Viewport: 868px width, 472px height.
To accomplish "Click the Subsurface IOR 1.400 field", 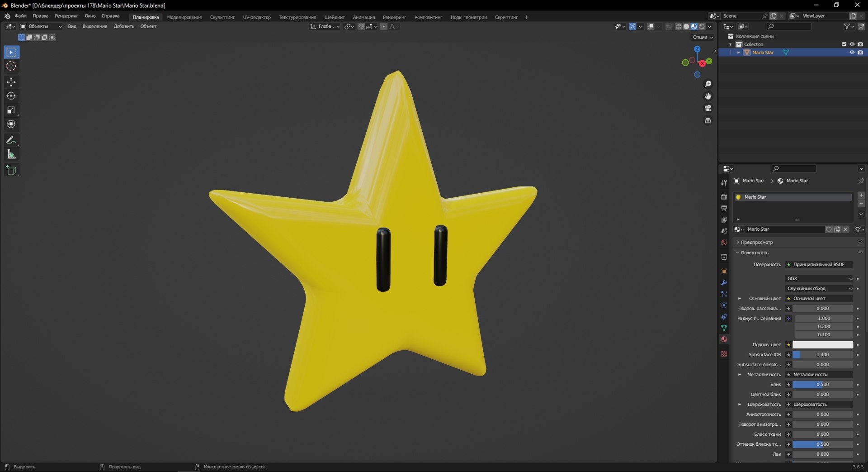I will 823,355.
